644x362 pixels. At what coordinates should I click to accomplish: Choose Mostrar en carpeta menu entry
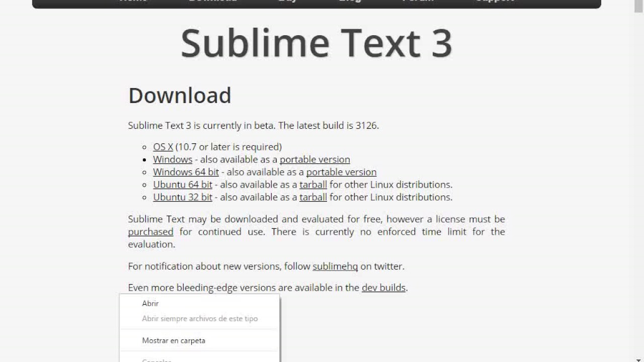click(x=199, y=340)
